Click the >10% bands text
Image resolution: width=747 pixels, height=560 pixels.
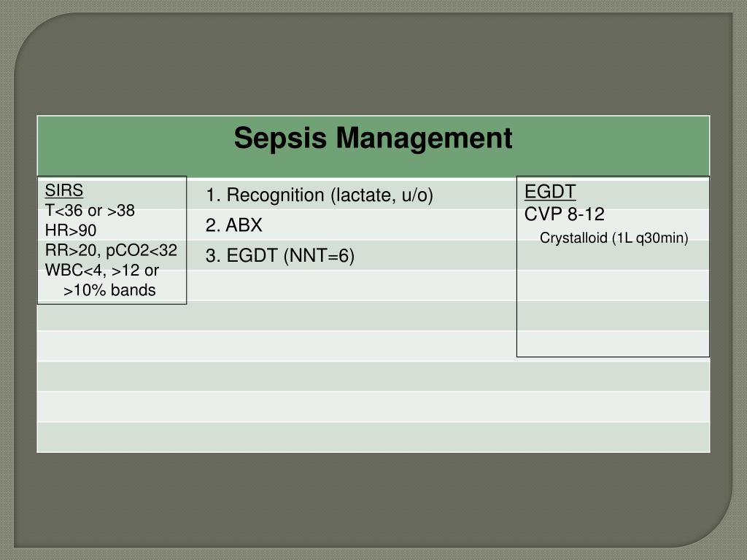(x=109, y=290)
